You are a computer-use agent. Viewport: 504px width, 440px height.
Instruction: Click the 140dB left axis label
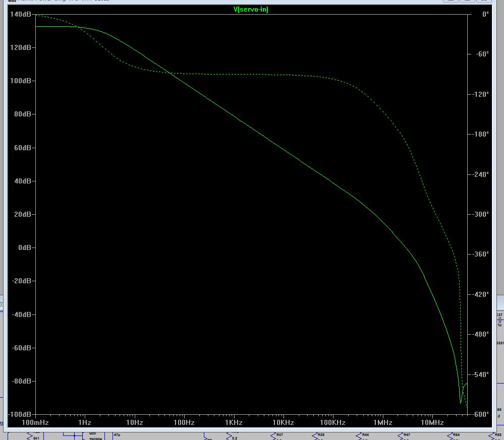click(x=21, y=14)
